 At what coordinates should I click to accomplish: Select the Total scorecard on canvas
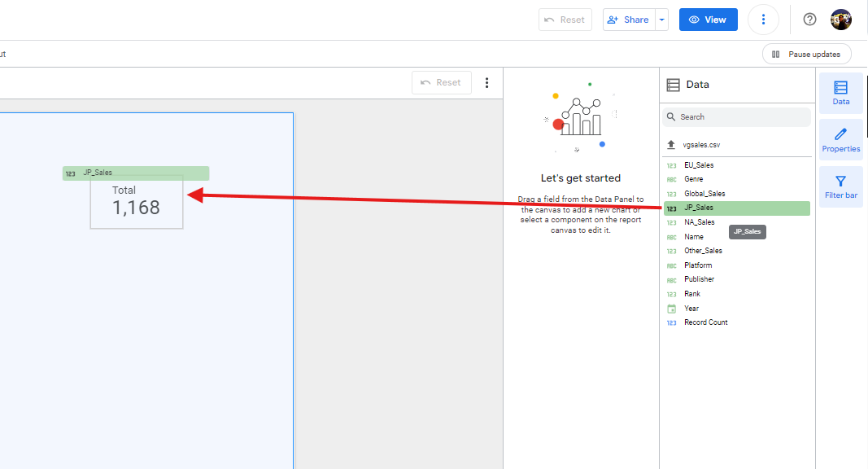point(137,201)
